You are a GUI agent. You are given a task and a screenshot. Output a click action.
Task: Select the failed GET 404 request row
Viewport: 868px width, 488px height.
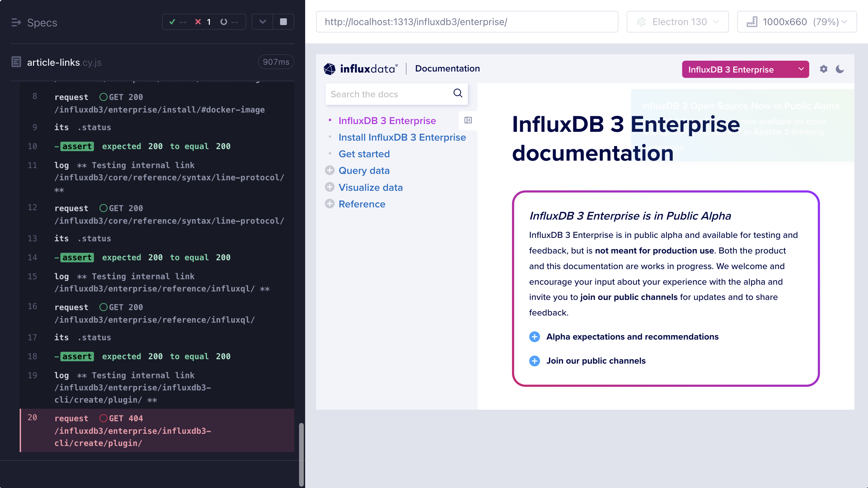157,430
